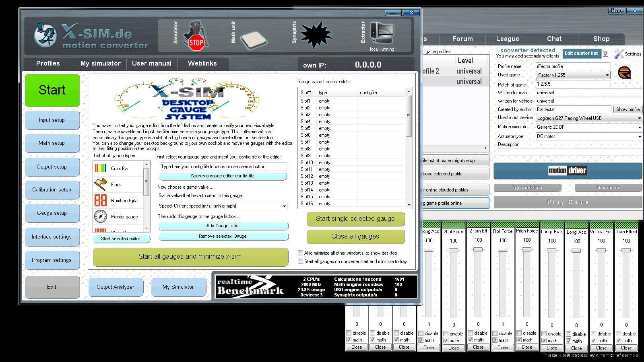Select the Number digital gauge type

[x=118, y=201]
